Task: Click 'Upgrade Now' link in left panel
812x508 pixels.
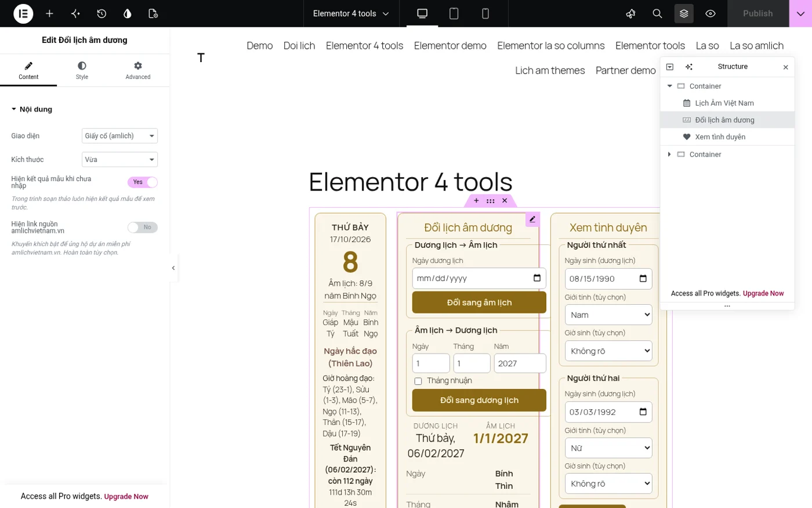Action: tap(126, 497)
